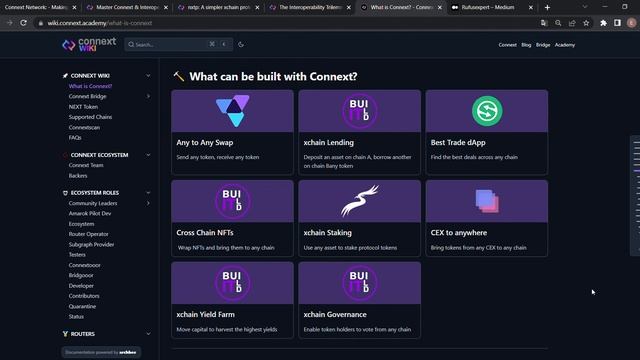
Task: Collapse the CONNEXT WIKI section chevron
Action: click(x=148, y=76)
